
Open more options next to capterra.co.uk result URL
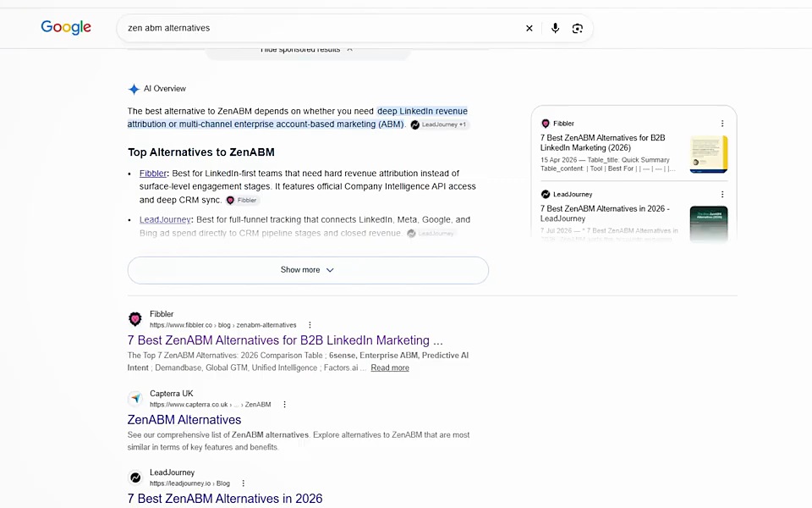click(x=284, y=405)
